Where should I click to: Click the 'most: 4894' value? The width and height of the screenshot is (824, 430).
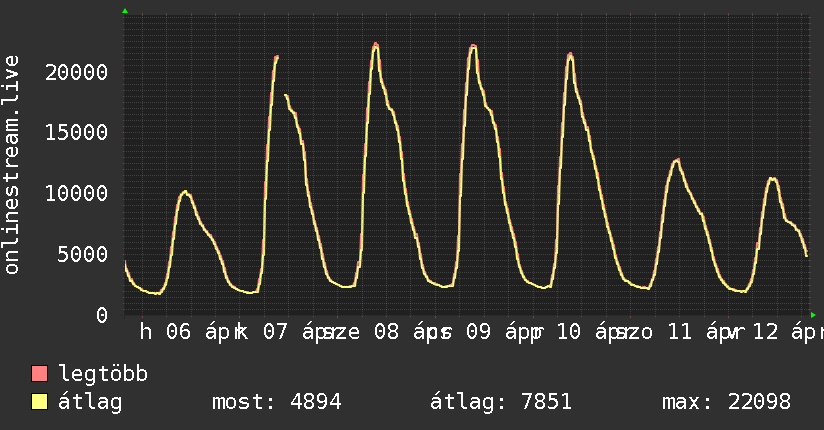[277, 402]
